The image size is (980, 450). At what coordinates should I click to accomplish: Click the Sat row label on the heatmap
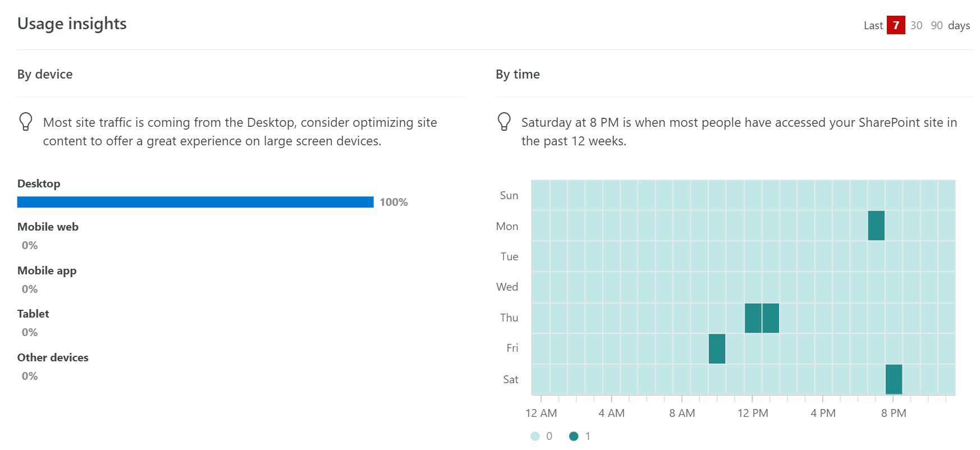click(x=511, y=379)
